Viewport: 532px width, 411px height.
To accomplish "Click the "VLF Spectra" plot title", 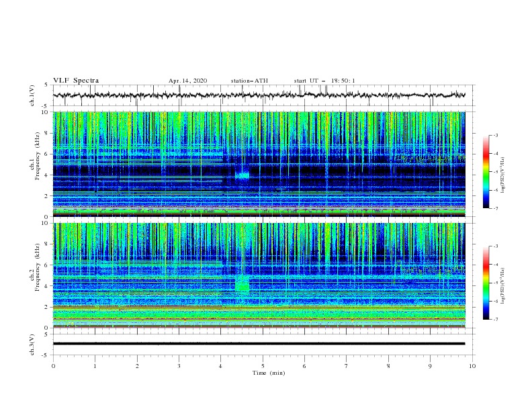I will [x=76, y=81].
